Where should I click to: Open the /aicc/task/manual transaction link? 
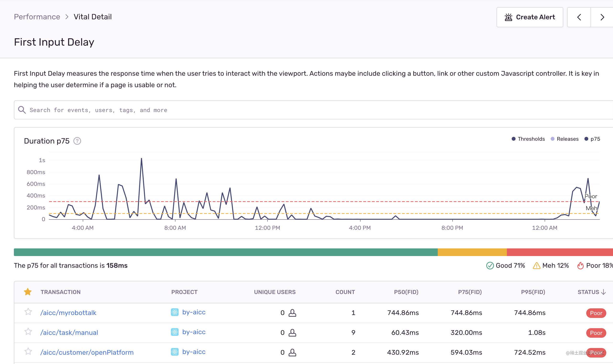click(x=69, y=333)
